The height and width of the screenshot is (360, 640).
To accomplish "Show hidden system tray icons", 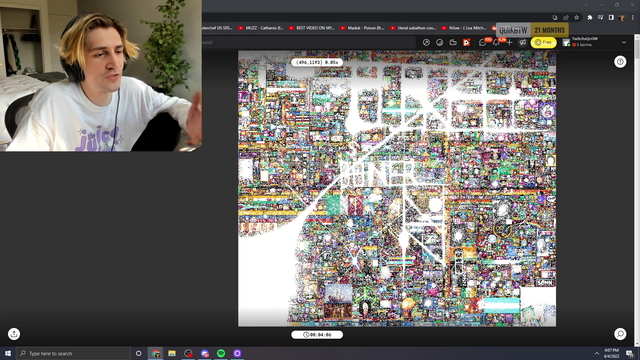I will [597, 353].
